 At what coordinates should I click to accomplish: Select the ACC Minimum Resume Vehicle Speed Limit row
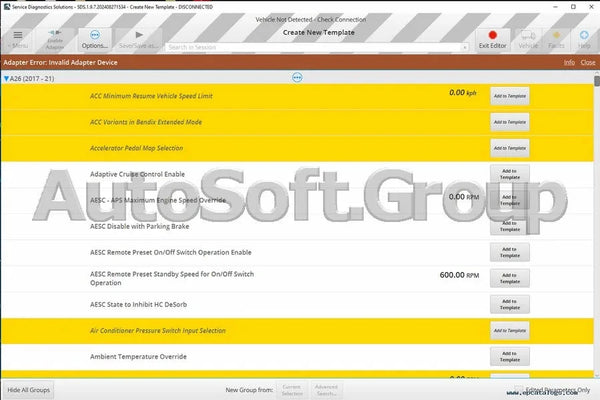click(297, 96)
